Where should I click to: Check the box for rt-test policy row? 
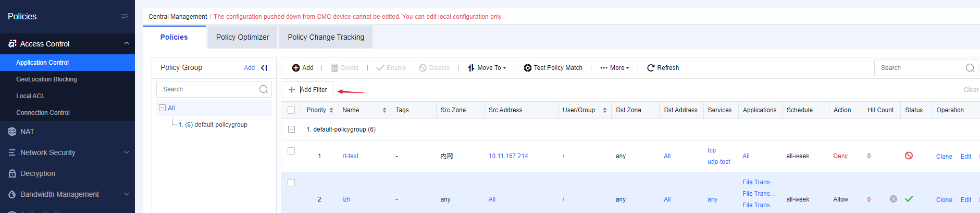[291, 151]
